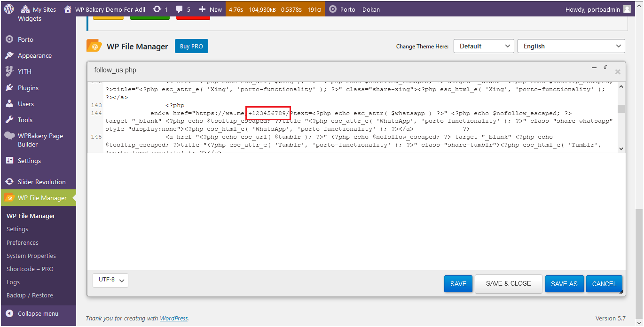Click the SAVE & CLOSE button

(508, 284)
